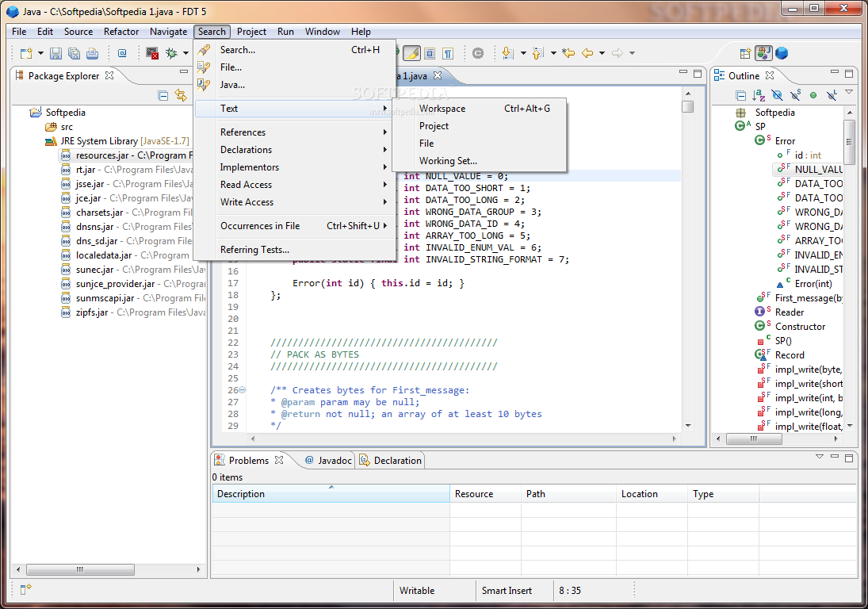Collapse the comment fold marker at line 26

point(242,390)
